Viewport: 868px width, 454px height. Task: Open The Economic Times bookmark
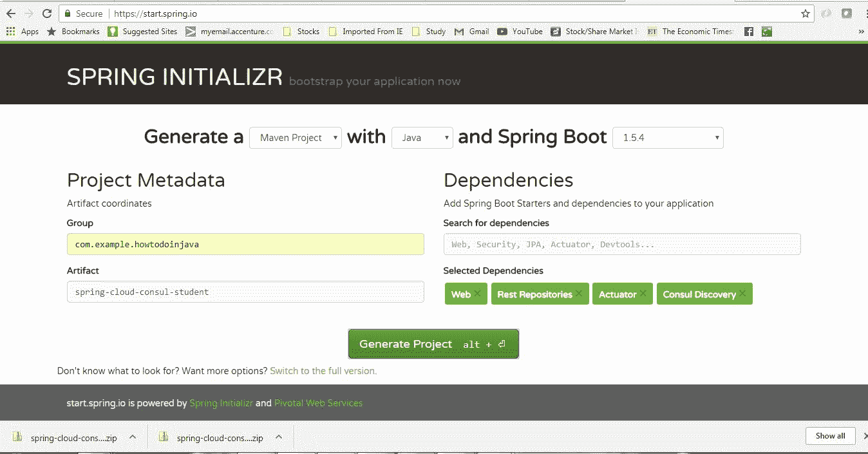coord(691,31)
